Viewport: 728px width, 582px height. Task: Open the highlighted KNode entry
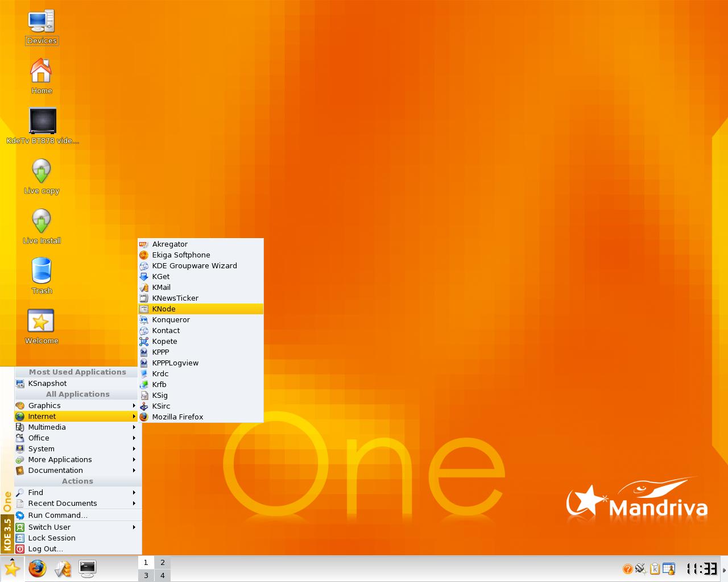pos(201,309)
